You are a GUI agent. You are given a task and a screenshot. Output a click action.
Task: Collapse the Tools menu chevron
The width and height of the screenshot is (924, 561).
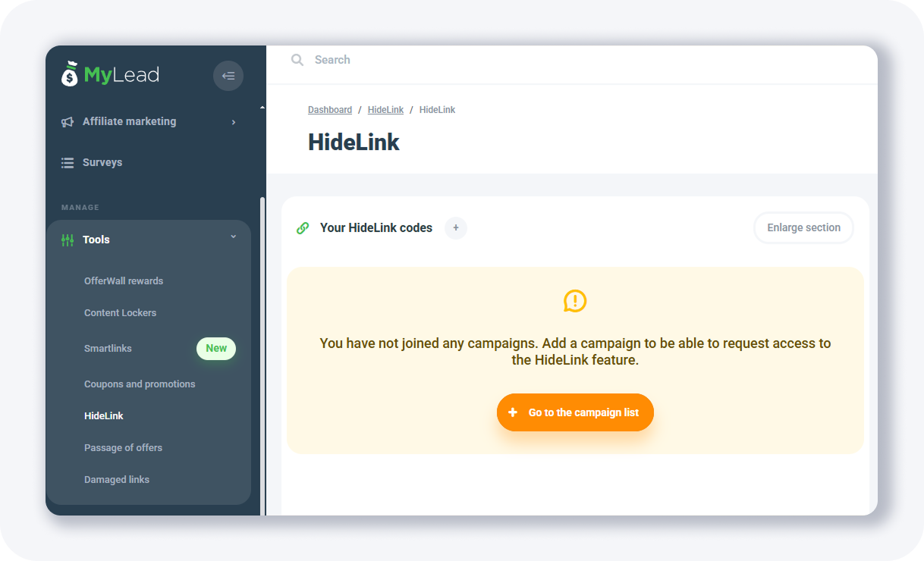(233, 237)
